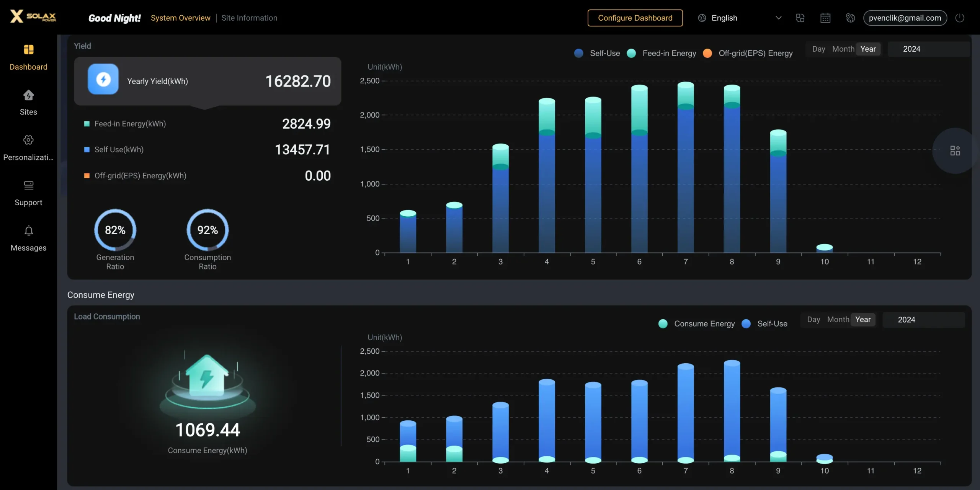Click the Self Use(kWh) blue swatch
The image size is (980, 490).
87,150
